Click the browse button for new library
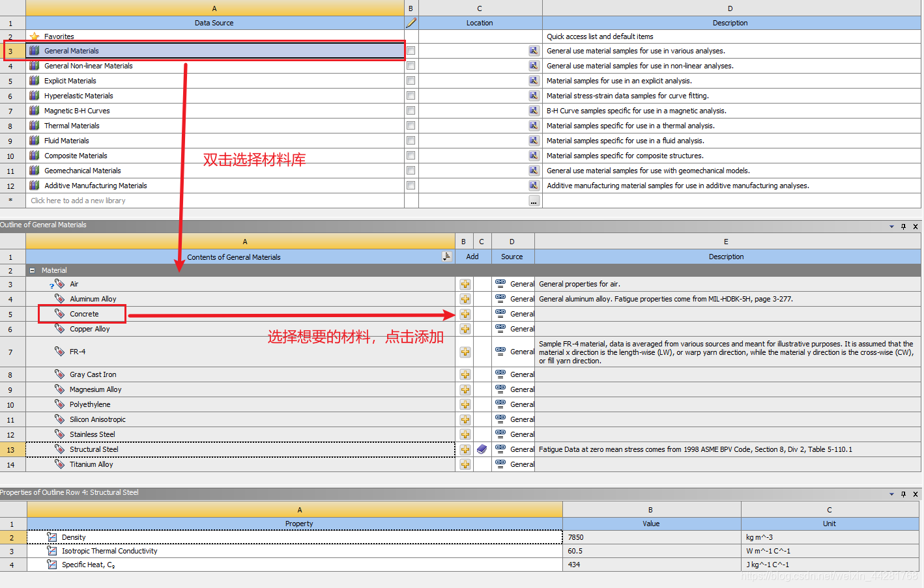Image resolution: width=924 pixels, height=588 pixels. (x=534, y=201)
